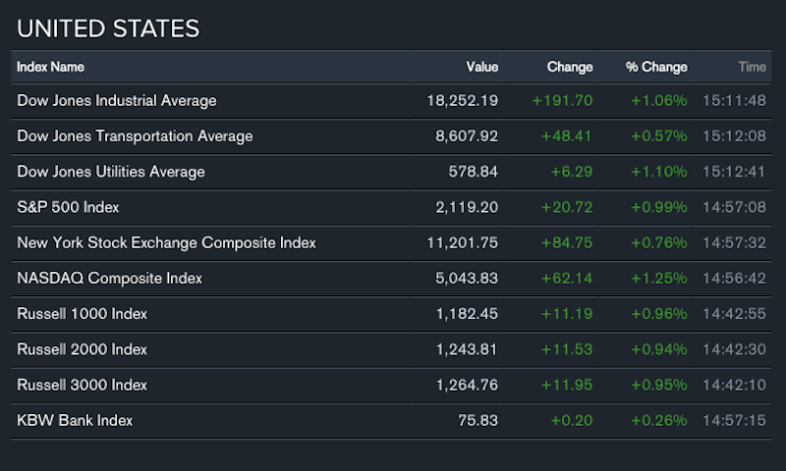Image resolution: width=786 pixels, height=471 pixels.
Task: Click the +62.14 change cell
Action: point(567,279)
